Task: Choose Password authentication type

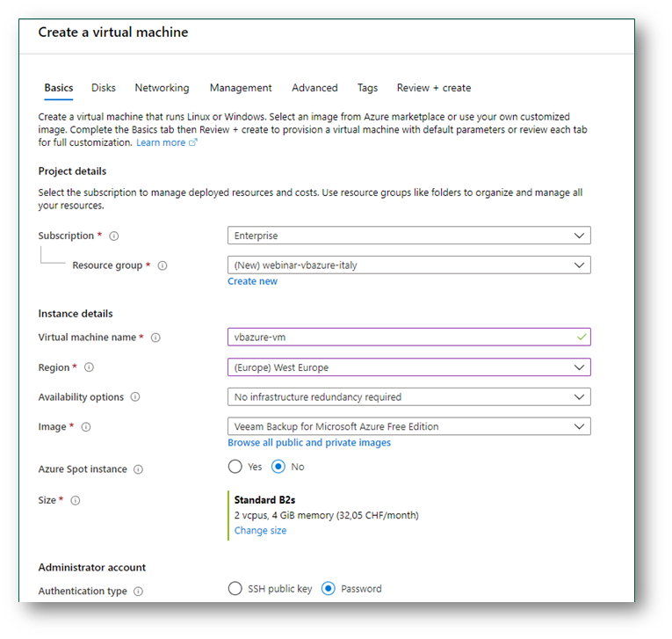Action: [329, 589]
